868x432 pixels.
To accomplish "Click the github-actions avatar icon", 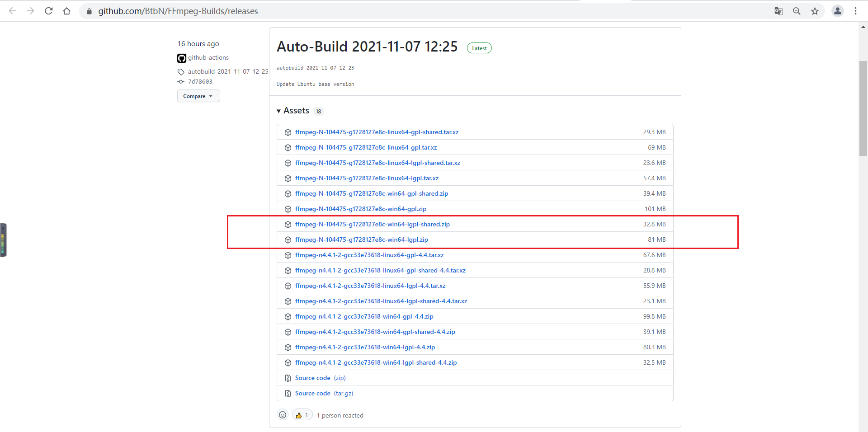I will (182, 58).
